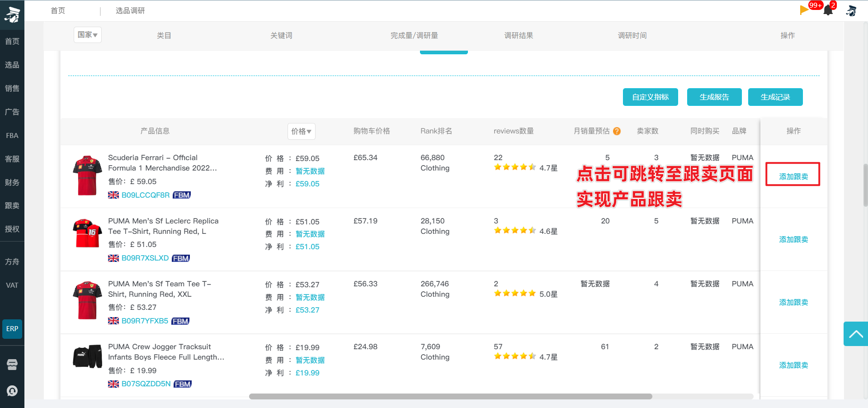
Task: Open the orange play video icon
Action: point(804,10)
